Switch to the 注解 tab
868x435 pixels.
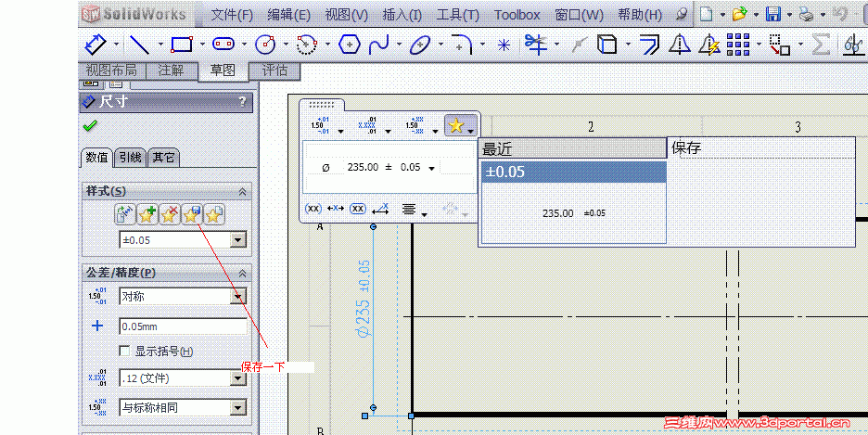tap(171, 70)
